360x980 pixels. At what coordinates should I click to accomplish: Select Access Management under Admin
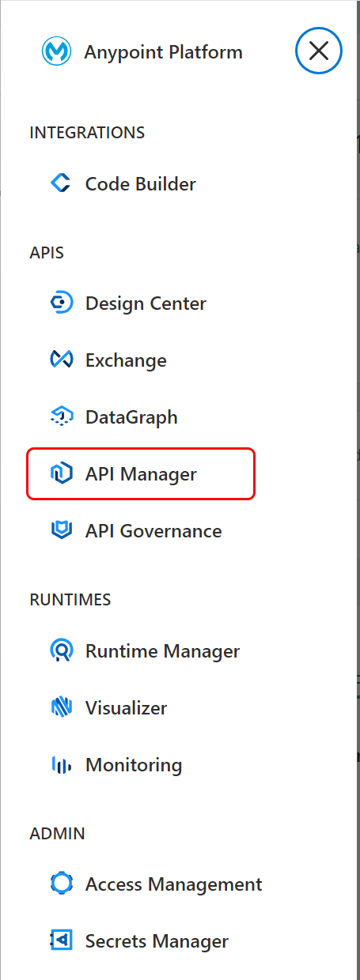[x=174, y=884]
